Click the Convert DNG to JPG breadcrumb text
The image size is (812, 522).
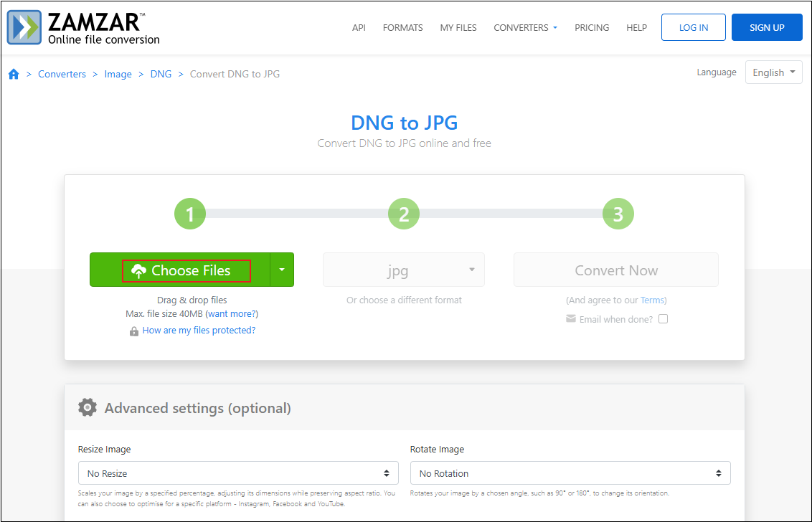(235, 74)
